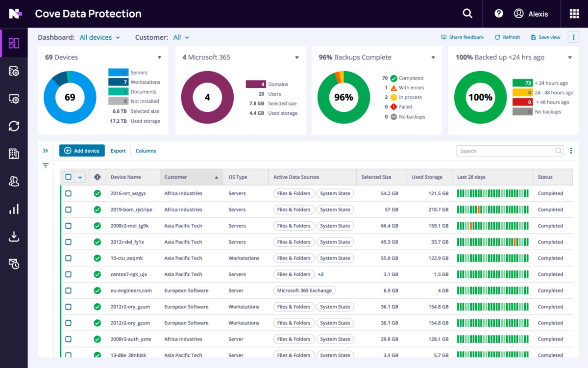
Task: Click the Add device button
Action: click(81, 151)
